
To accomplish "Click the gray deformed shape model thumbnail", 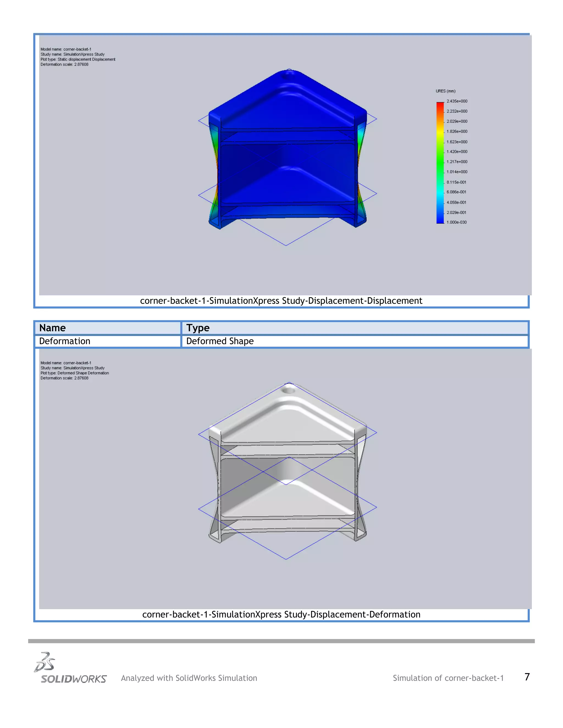I will coord(288,471).
